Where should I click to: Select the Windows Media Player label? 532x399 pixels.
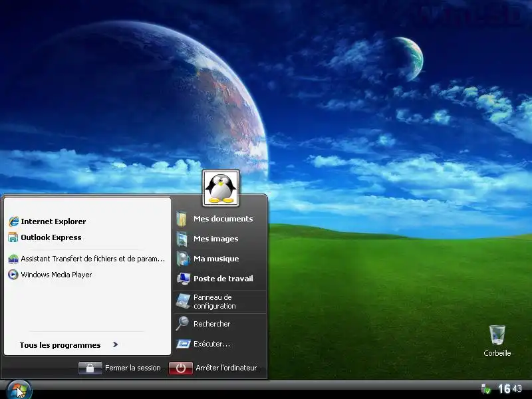[57, 275]
